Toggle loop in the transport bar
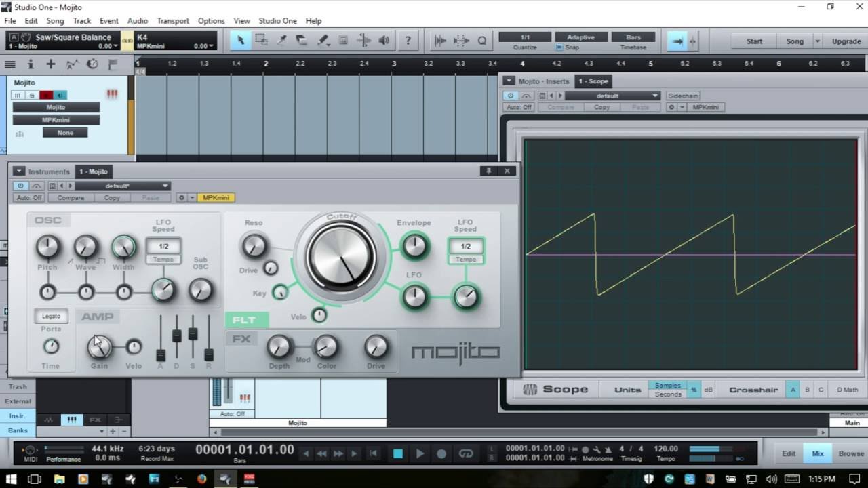The width and height of the screenshot is (868, 488). (465, 453)
